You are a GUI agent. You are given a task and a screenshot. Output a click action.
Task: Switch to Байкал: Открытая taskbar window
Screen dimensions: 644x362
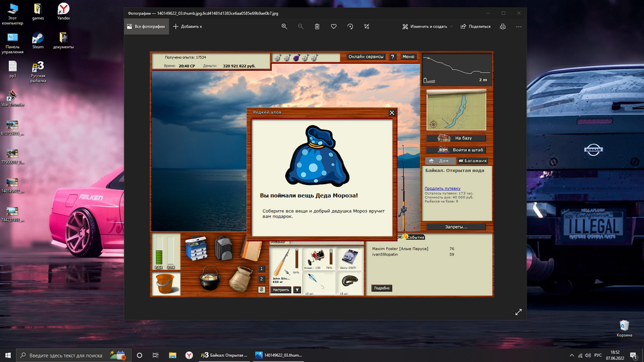[223, 355]
